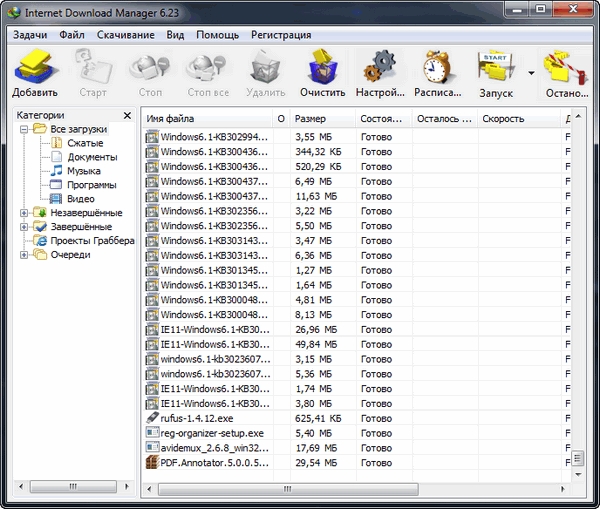Click the Стоп toolbar icon
This screenshot has height=509, width=600.
[150, 68]
